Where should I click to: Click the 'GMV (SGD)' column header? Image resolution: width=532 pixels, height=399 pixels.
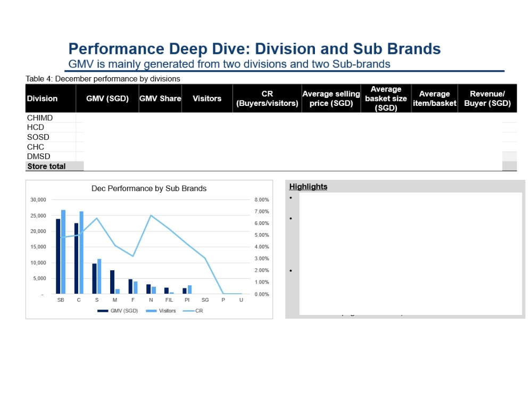[107, 98]
